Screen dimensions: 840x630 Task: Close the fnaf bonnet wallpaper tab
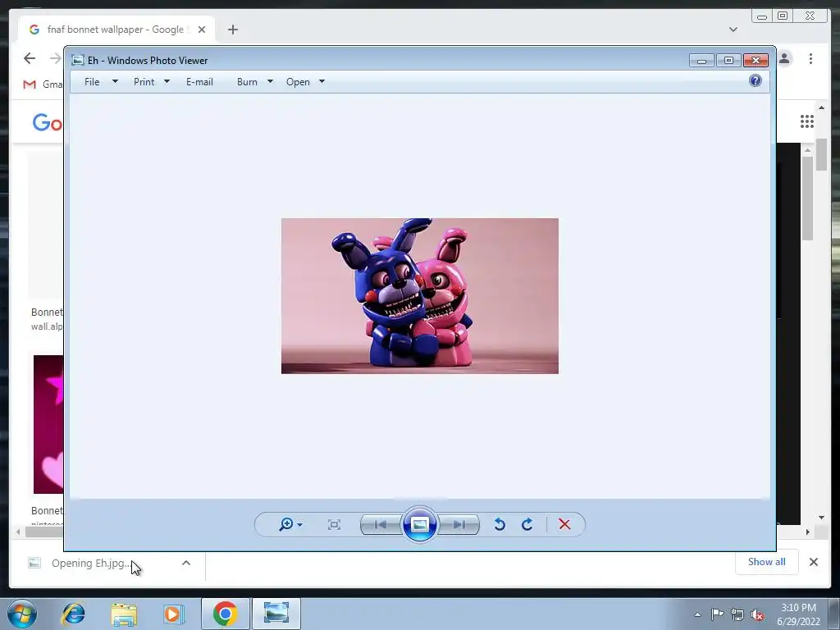click(202, 30)
